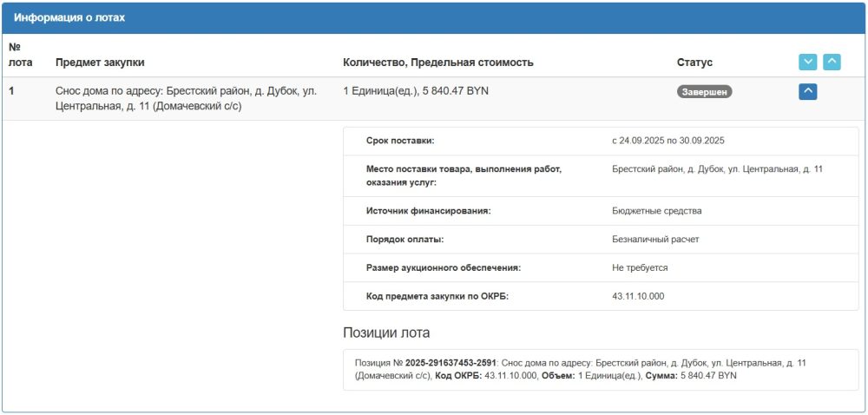Click the "Завершен" status badge

[704, 91]
